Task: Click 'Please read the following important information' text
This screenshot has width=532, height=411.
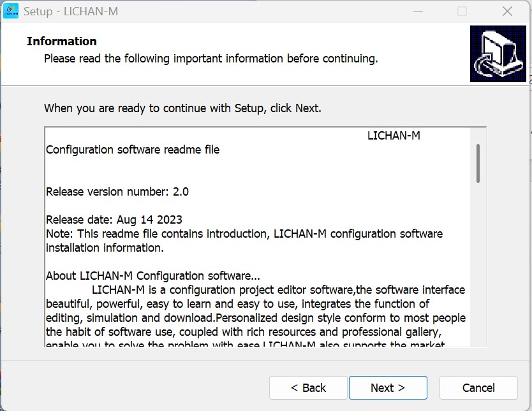Action: click(211, 59)
